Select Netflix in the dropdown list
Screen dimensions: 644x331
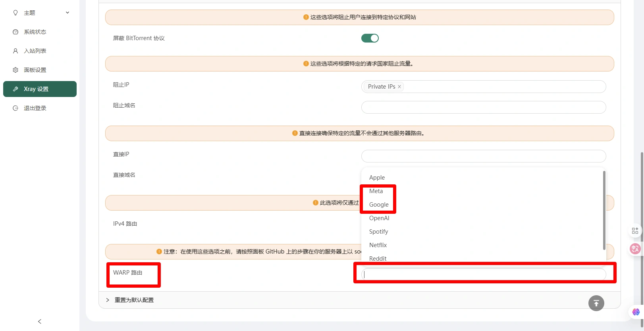click(x=378, y=245)
